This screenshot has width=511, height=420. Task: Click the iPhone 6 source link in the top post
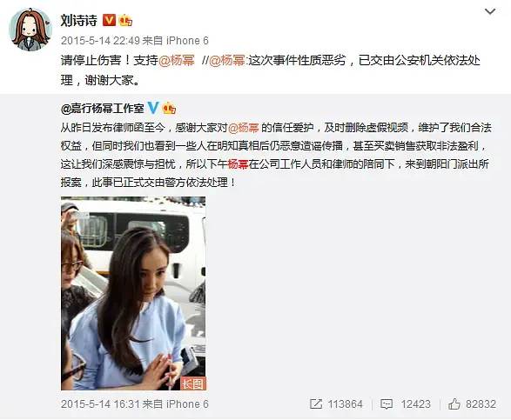pyautogui.click(x=187, y=41)
